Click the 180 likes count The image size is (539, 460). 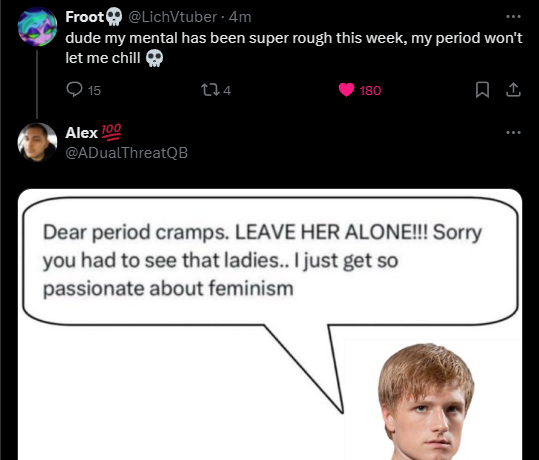tap(370, 90)
